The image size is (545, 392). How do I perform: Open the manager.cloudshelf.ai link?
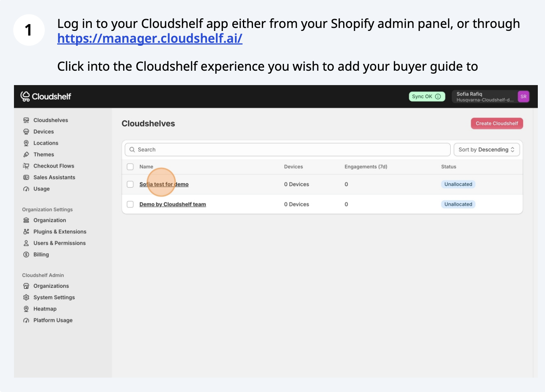(150, 39)
